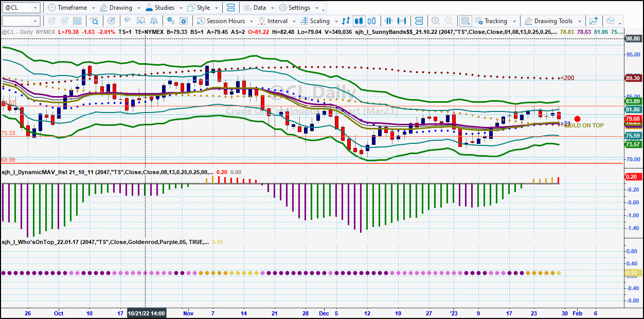Open the Data menu

pos(258,8)
